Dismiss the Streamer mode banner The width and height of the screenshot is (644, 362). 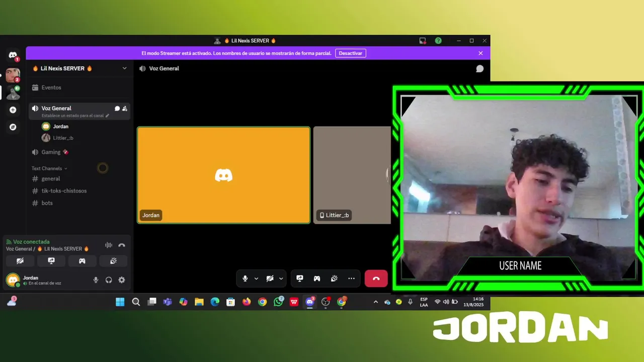click(x=480, y=53)
